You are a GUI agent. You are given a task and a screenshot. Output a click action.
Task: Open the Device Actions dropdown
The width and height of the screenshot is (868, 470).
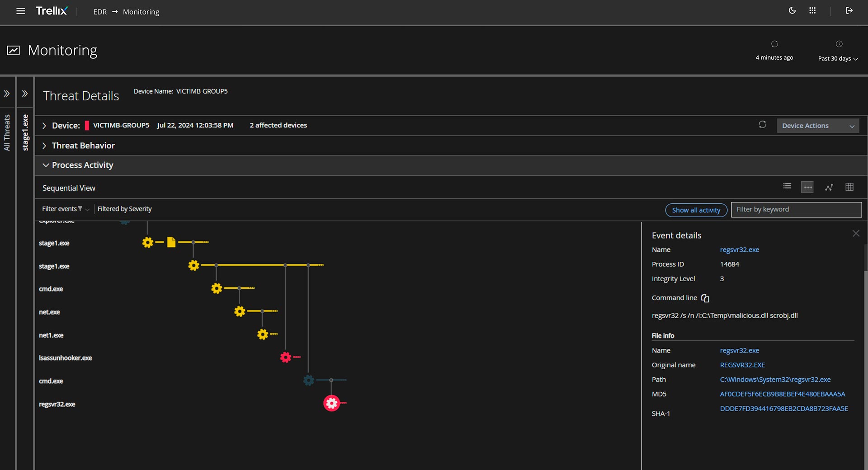pos(817,126)
